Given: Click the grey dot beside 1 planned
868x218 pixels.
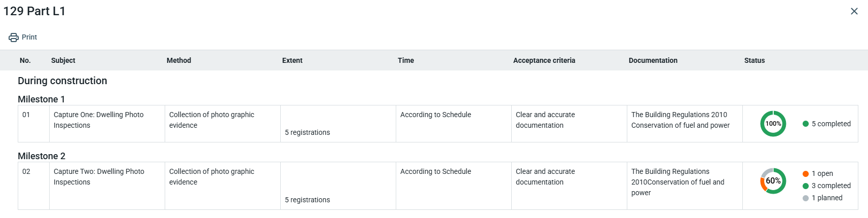Looking at the screenshot, I should tap(805, 198).
